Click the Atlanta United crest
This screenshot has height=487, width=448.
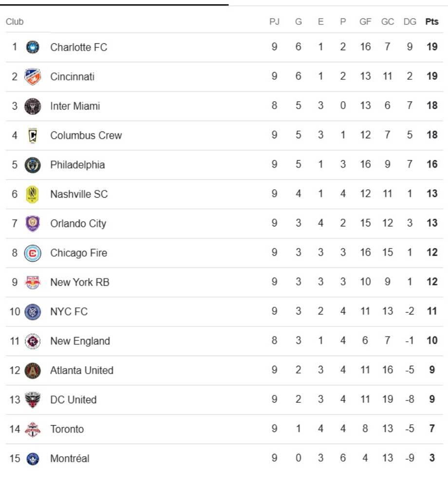click(33, 370)
